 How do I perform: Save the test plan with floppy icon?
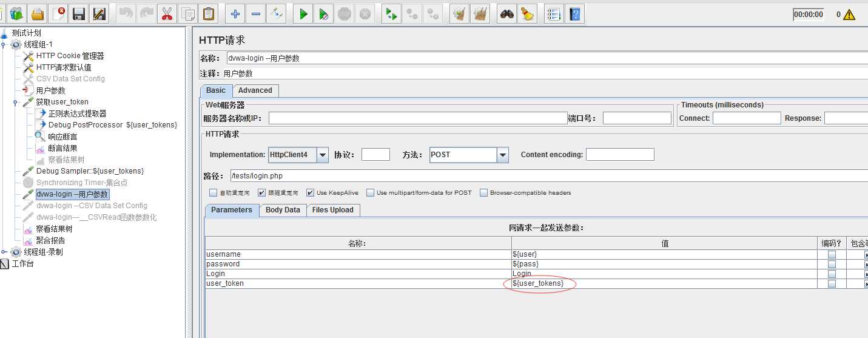pyautogui.click(x=78, y=13)
